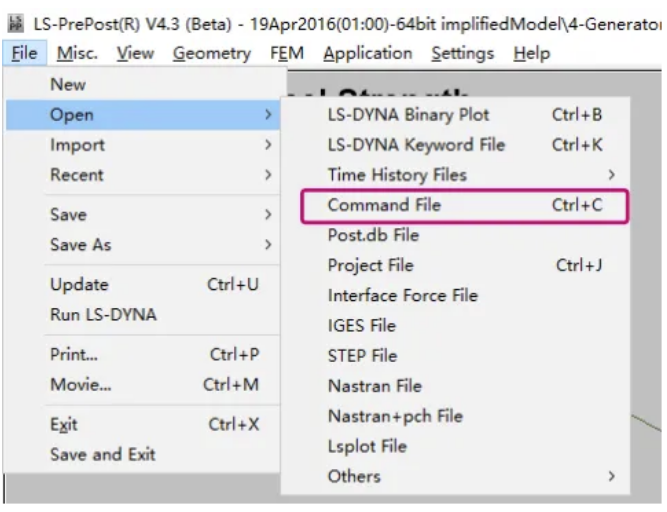Click the LS-PrePost application icon in title bar

16,24
